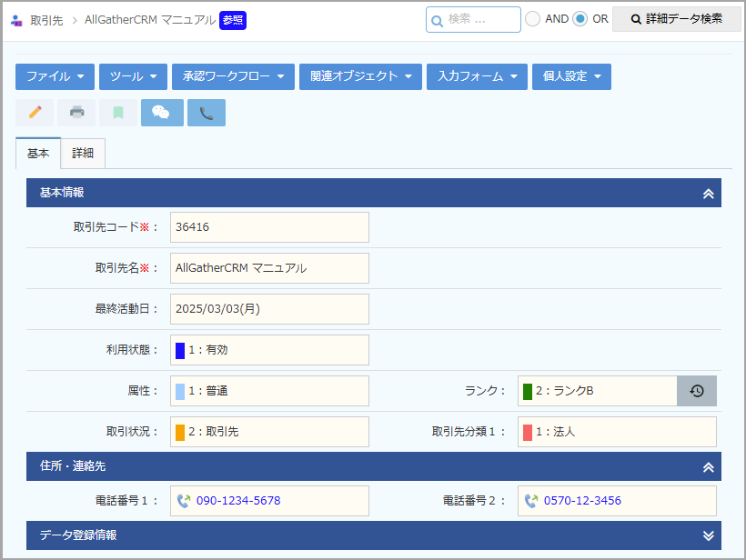Viewport: 746px width, 560px height.
Task: Click the 利用状態 value 1：有効
Action: (x=208, y=350)
